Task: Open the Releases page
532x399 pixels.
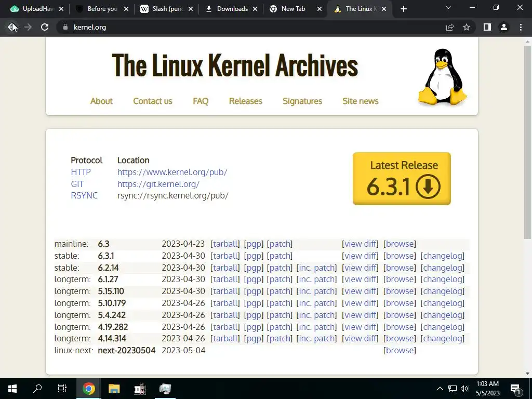Action: [246, 101]
